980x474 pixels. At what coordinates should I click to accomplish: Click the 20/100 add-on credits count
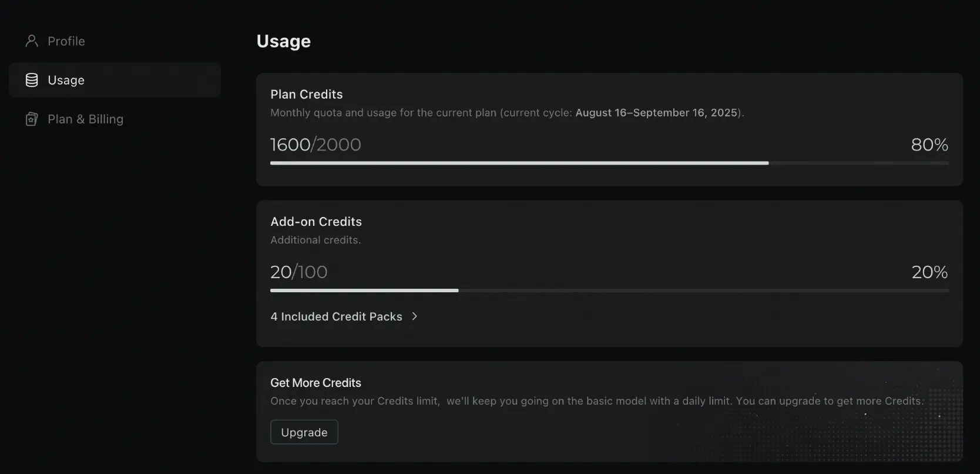coord(298,272)
